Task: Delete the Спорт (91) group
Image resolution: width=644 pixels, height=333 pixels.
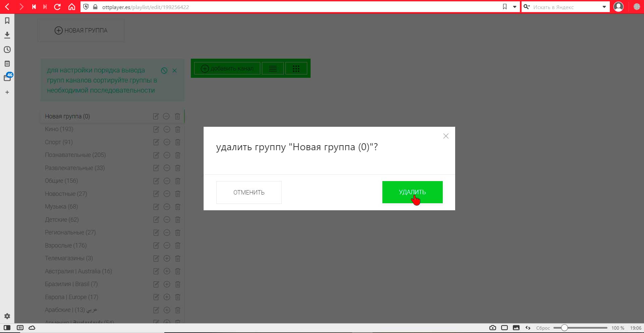Action: pos(178,142)
